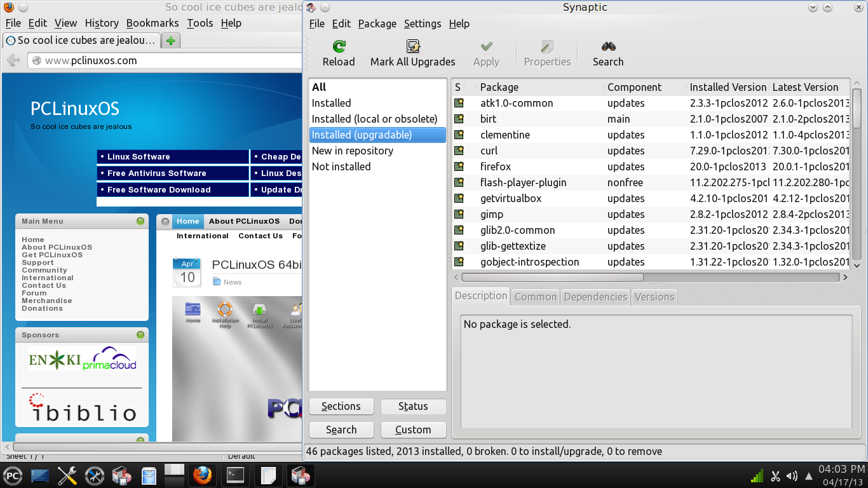This screenshot has width=868, height=488.
Task: Open the clipboard scissors tray icon
Action: pyautogui.click(x=775, y=476)
